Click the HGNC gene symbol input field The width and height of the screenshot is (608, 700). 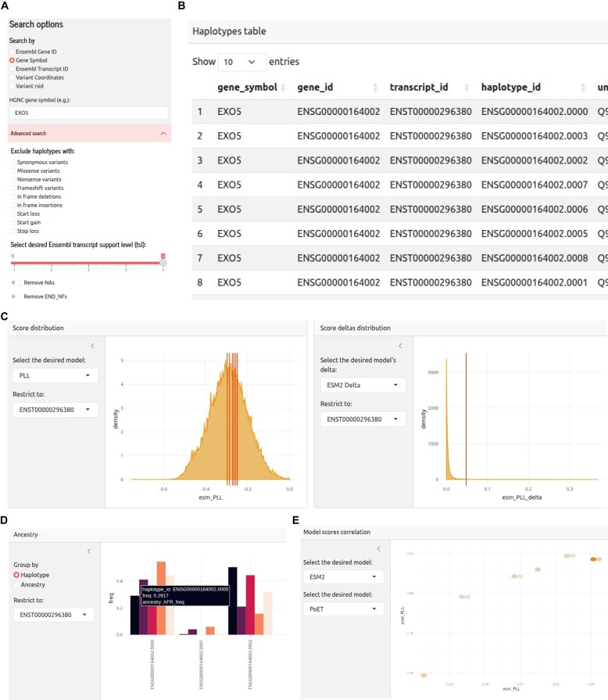tap(88, 113)
